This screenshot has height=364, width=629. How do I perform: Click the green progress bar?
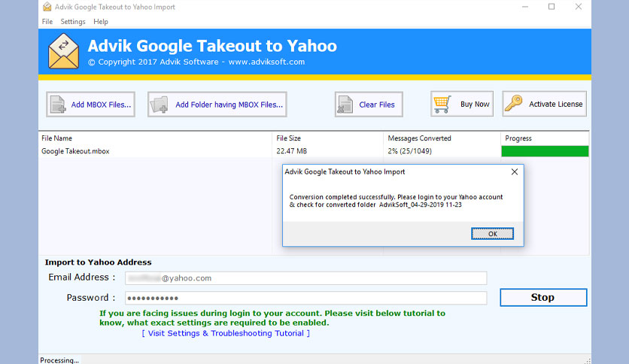coord(545,151)
